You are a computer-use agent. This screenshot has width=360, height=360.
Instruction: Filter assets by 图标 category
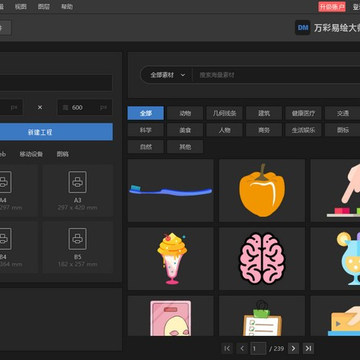(343, 130)
